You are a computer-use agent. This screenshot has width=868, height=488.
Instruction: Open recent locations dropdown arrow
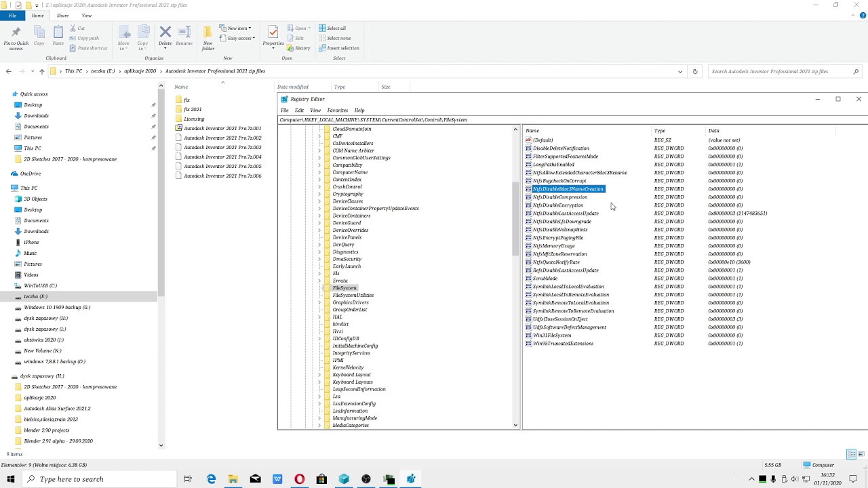pos(33,71)
